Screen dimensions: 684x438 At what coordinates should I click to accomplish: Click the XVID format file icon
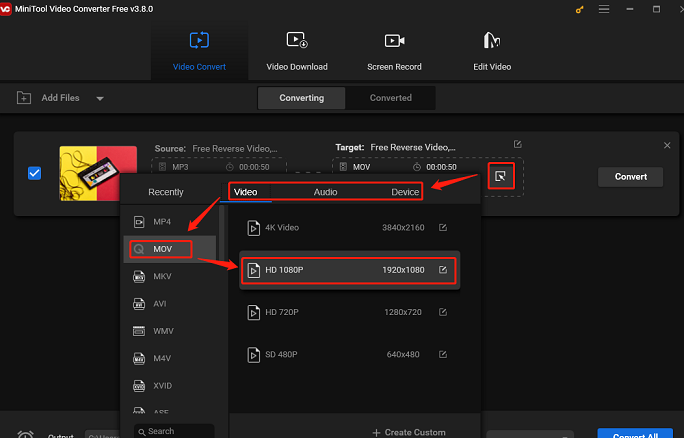click(139, 386)
